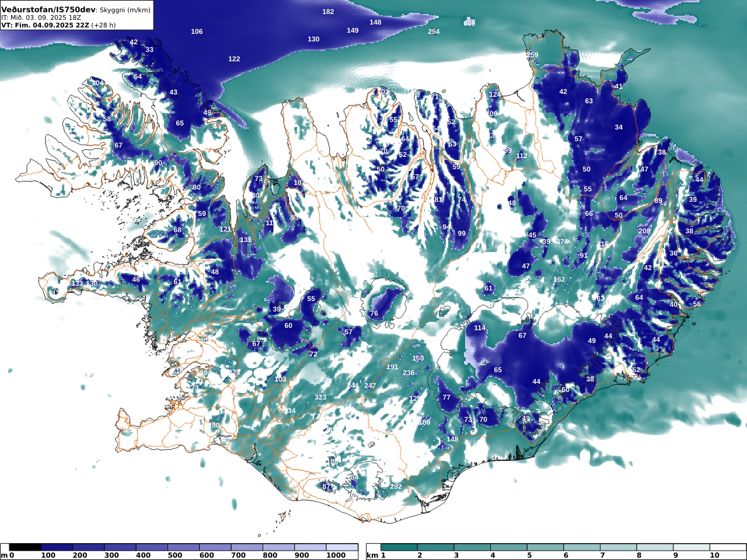Click the '114' value by the glacier
Image resolution: width=747 pixels, height=560 pixels.
[480, 328]
